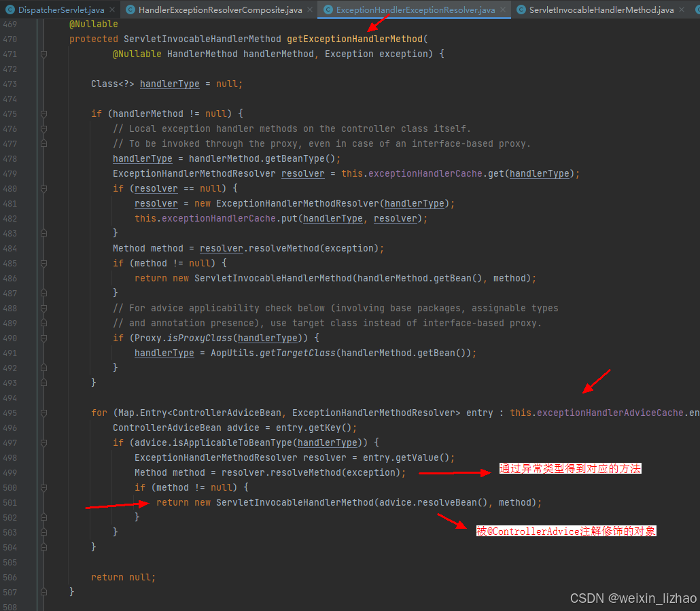Select the ExceptionHandlerExceptionResolver.java tab

click(x=415, y=10)
